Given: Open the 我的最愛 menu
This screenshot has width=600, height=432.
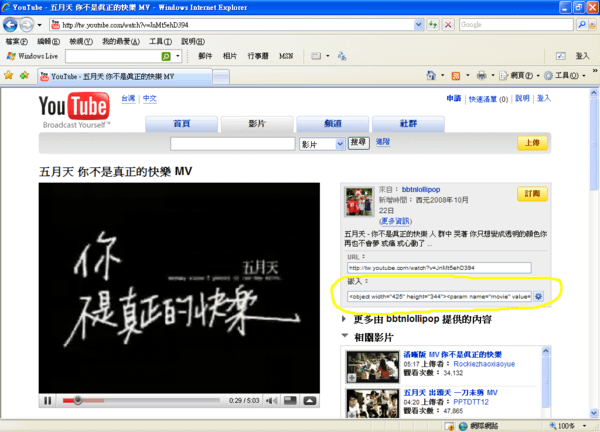Looking at the screenshot, I should 121,41.
